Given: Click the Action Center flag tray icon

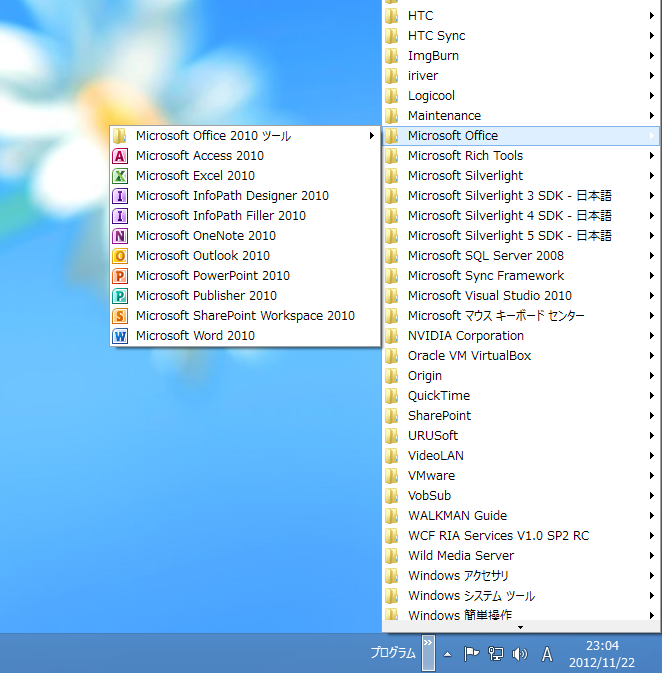Looking at the screenshot, I should [x=471, y=654].
